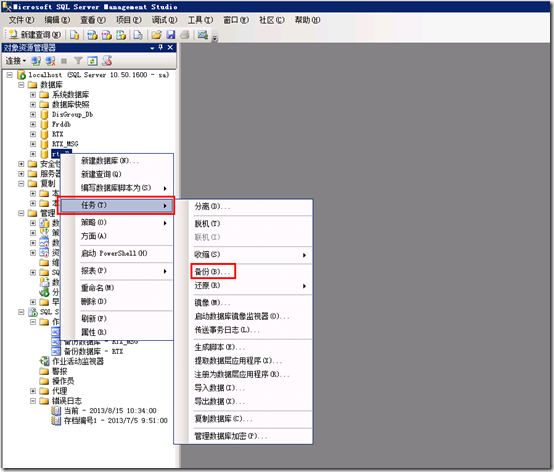Viewport: 554px width, 472px height.
Task: Close the 对象资源管理器 panel
Action: click(x=170, y=47)
